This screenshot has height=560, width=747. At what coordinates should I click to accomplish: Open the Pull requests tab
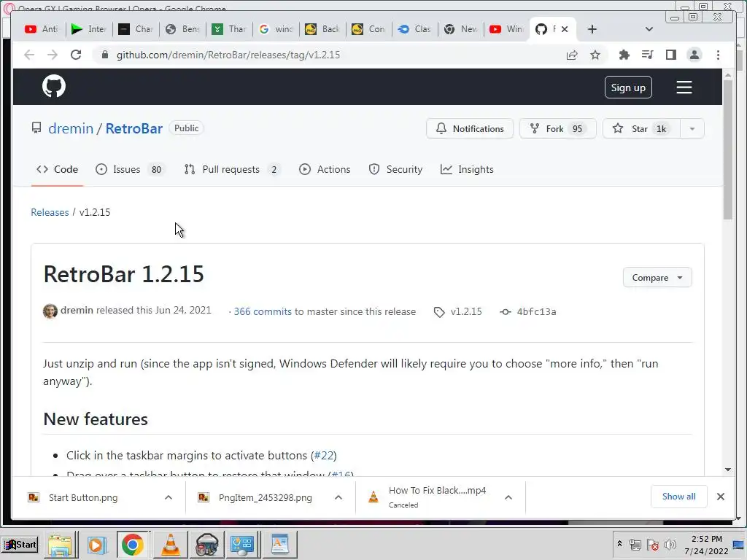(233, 169)
